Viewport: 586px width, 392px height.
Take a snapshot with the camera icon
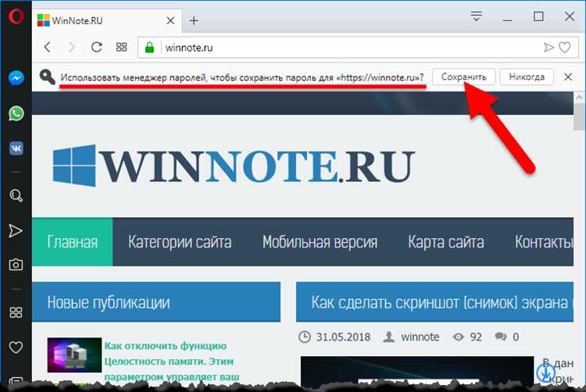(x=16, y=265)
